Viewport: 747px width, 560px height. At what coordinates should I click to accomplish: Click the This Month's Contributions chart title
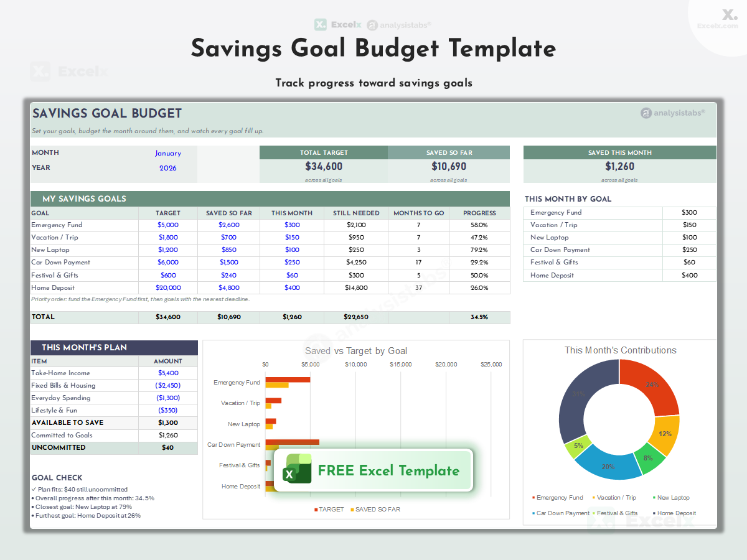pos(620,350)
